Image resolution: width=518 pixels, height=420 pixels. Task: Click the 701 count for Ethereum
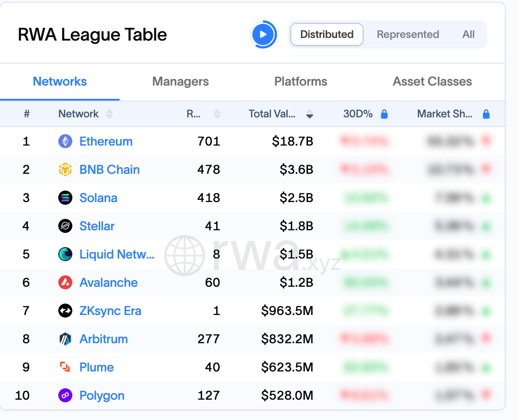pyautogui.click(x=209, y=142)
